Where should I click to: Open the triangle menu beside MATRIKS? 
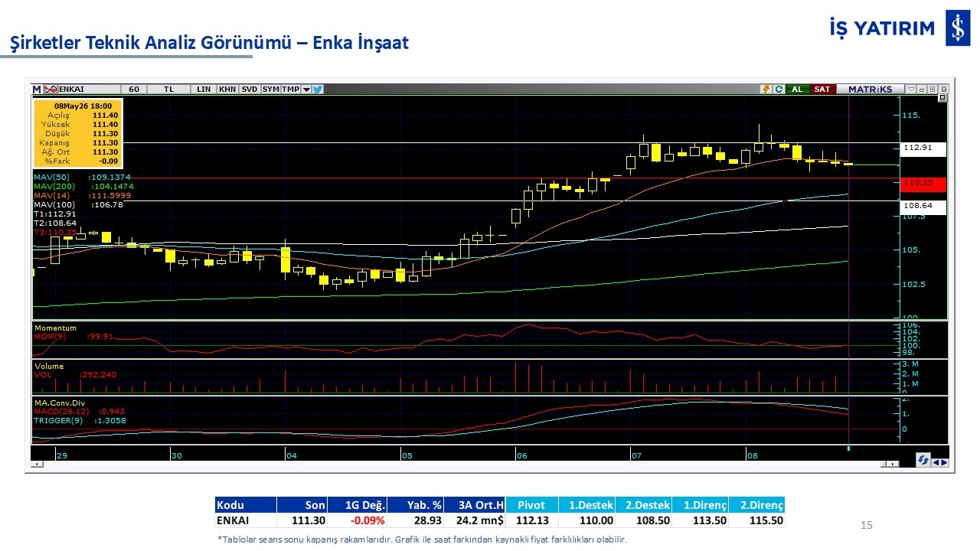911,89
